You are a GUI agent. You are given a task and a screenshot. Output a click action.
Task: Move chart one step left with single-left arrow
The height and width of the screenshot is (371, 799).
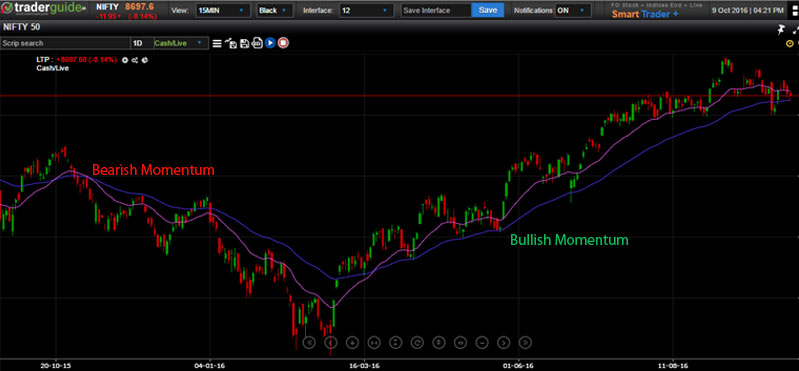tap(331, 342)
